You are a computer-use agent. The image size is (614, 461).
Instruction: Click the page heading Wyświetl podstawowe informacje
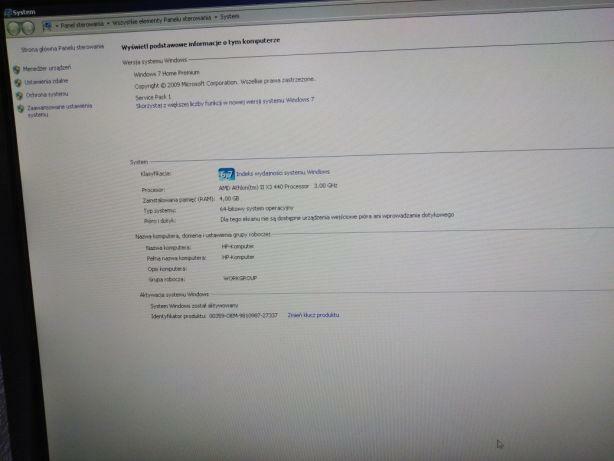(x=200, y=43)
